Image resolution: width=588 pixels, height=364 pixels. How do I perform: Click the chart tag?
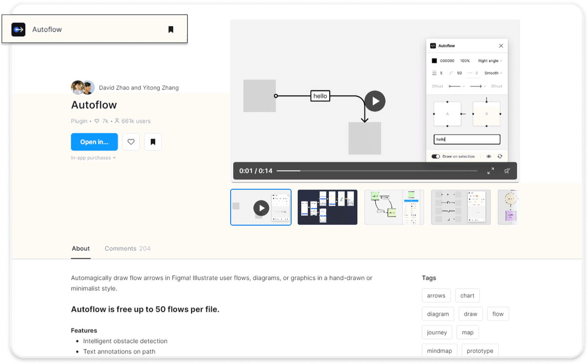click(467, 295)
